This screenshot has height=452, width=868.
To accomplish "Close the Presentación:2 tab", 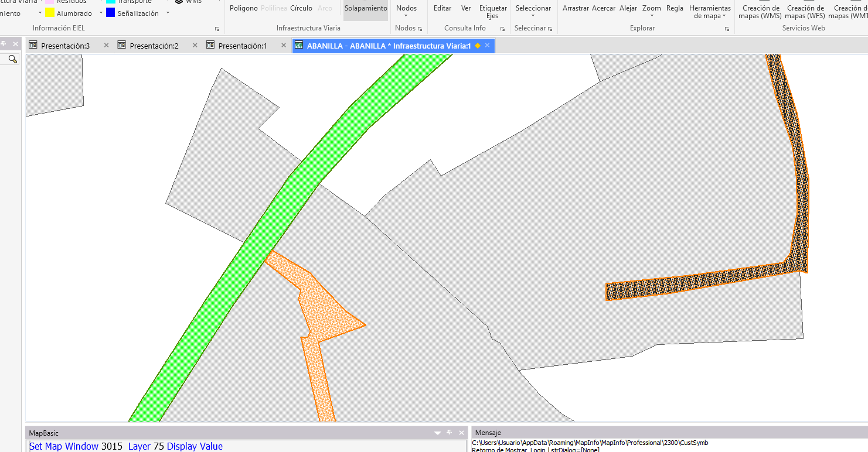I will point(195,45).
